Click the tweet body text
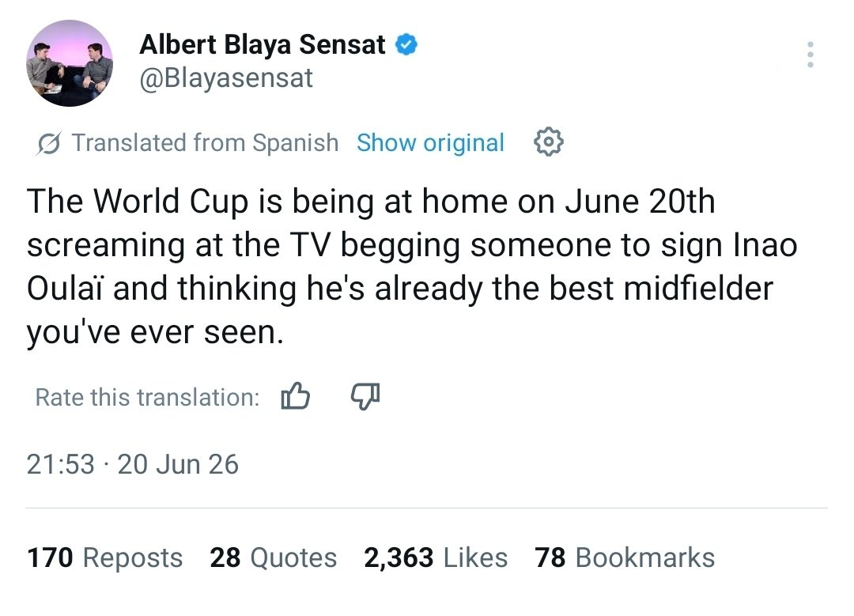 pyautogui.click(x=412, y=266)
